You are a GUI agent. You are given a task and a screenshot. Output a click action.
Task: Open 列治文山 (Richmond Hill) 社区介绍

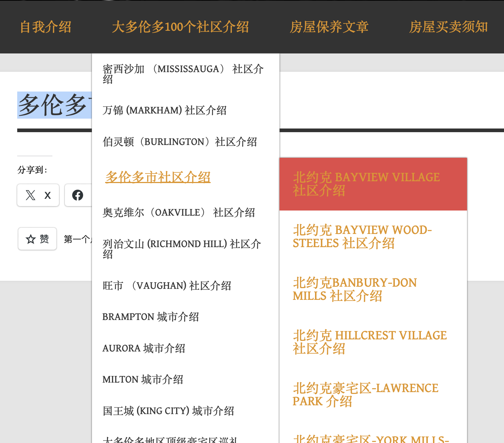point(182,249)
